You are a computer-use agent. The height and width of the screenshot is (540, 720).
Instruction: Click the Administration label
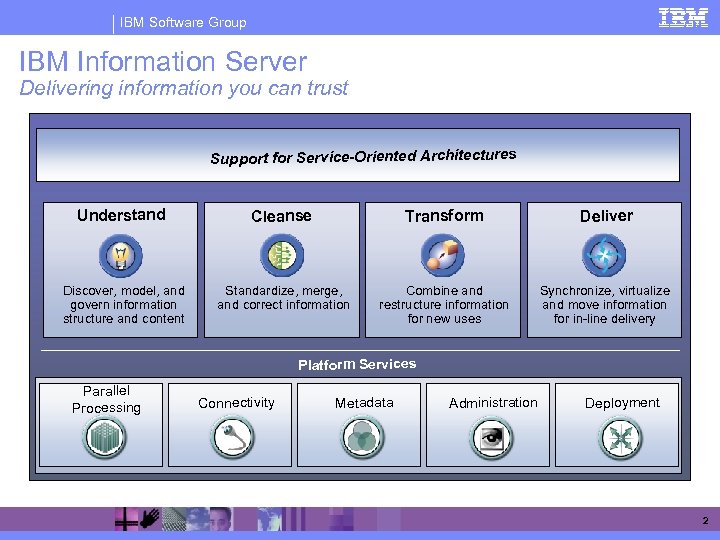tap(493, 403)
